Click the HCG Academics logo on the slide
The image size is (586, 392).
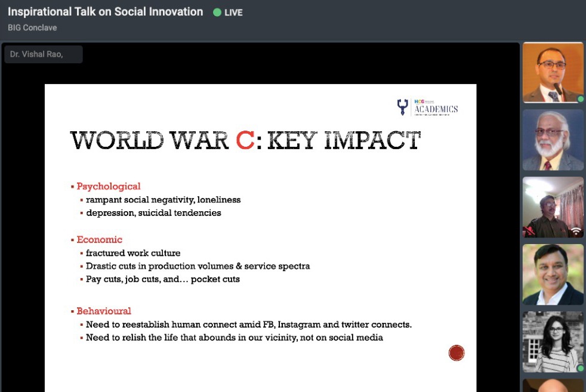(x=427, y=107)
